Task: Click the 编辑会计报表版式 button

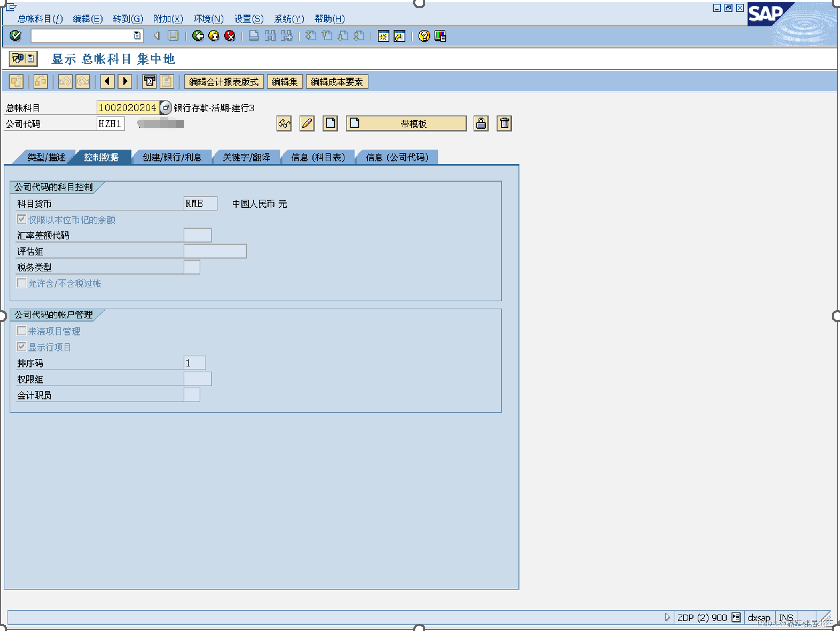Action: point(223,82)
